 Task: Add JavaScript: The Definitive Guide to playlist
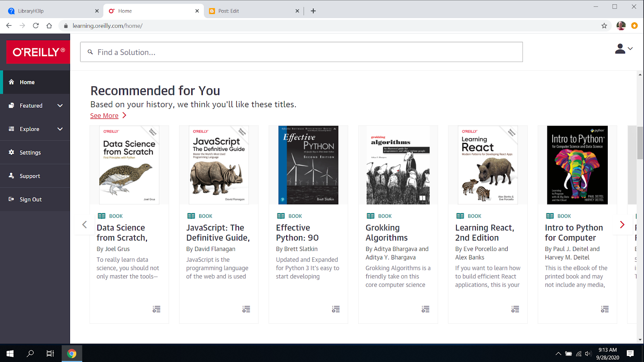click(x=246, y=309)
